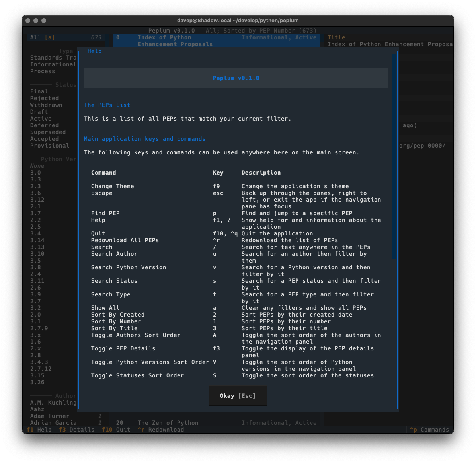Image resolution: width=476 pixels, height=463 pixels.
Task: Filter by author A.M. Kuchling
Action: point(53,403)
